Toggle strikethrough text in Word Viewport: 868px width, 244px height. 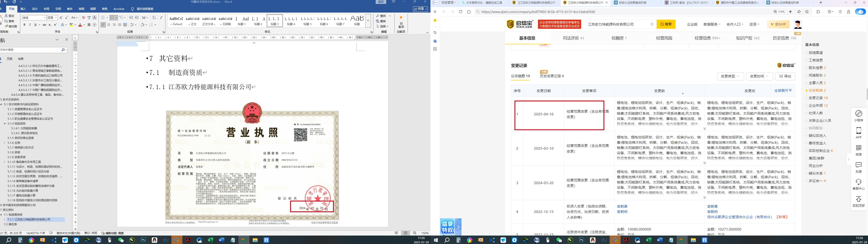44,25
